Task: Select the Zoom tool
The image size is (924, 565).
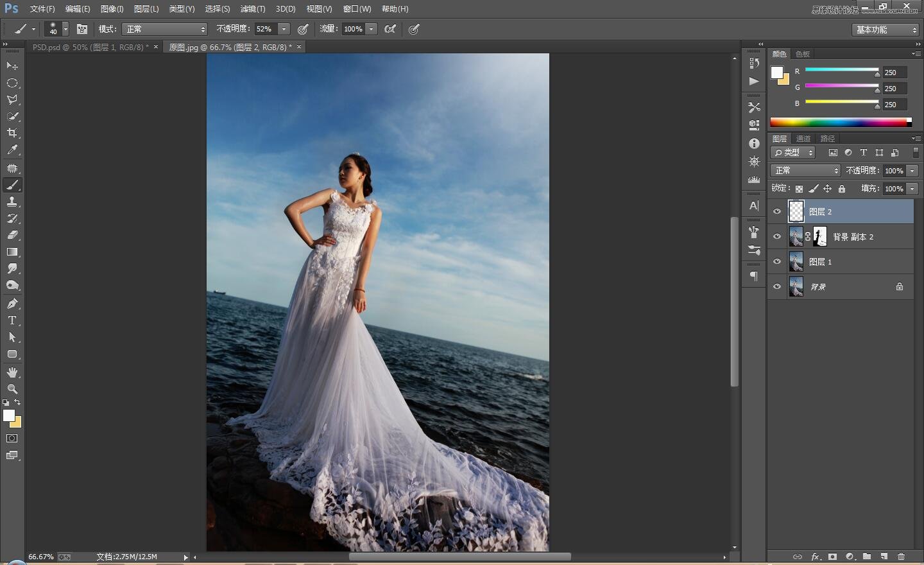Action: 12,389
